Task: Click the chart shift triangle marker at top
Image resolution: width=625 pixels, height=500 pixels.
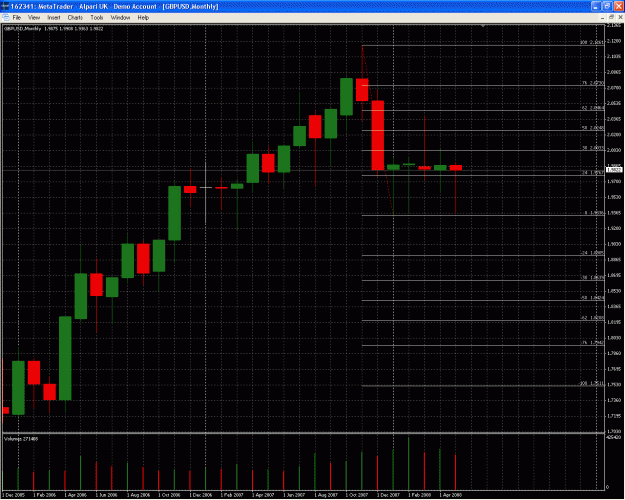Action: (483, 26)
